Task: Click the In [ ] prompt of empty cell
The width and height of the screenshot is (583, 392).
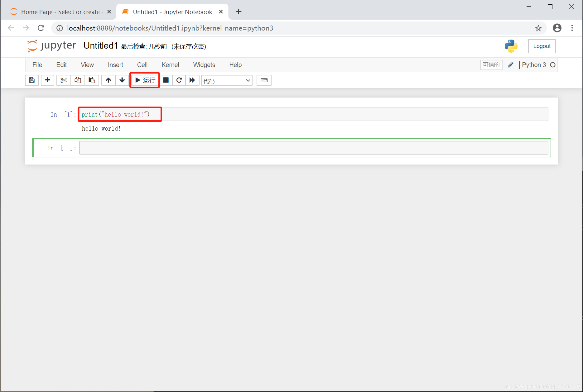Action: point(62,148)
